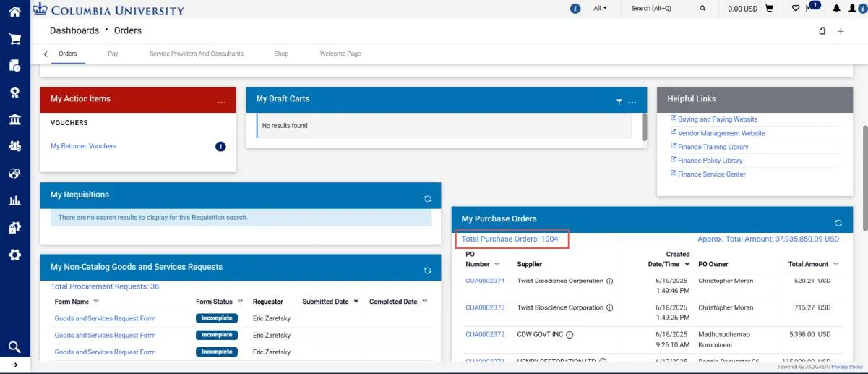The width and height of the screenshot is (868, 374).
Task: Open the Accounts Payable bank icon in sidebar
Action: click(x=14, y=119)
